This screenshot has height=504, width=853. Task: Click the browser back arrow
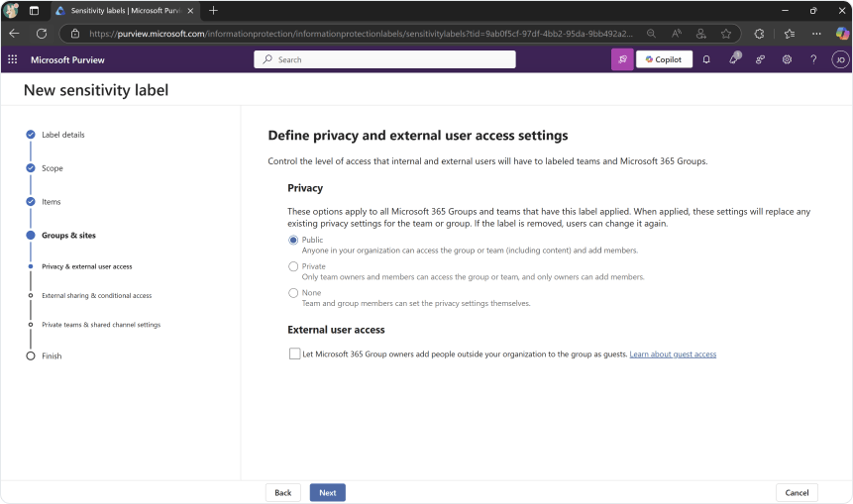coord(14,34)
